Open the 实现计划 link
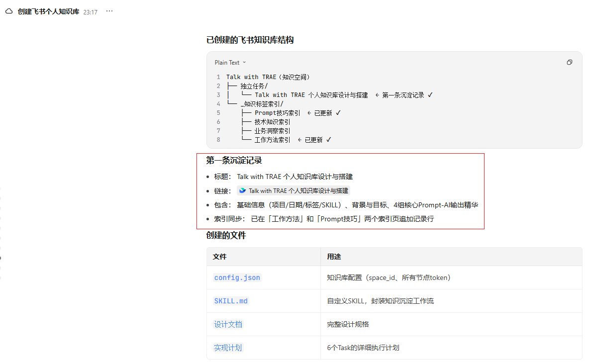Screen dimensions: 591x364 (228, 348)
